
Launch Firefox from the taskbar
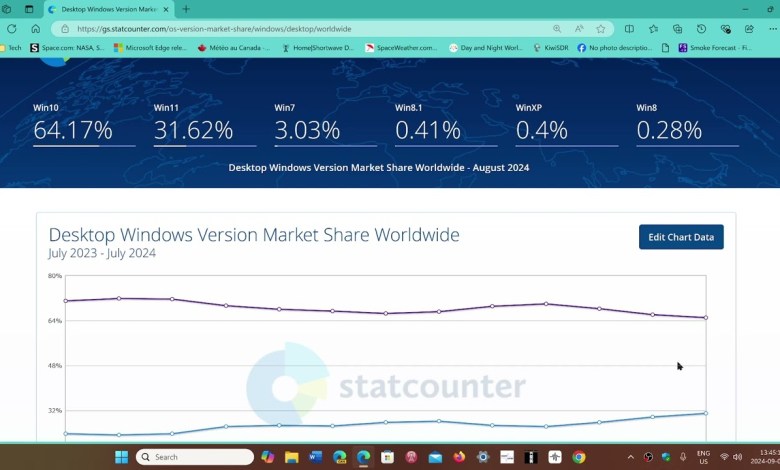click(459, 457)
